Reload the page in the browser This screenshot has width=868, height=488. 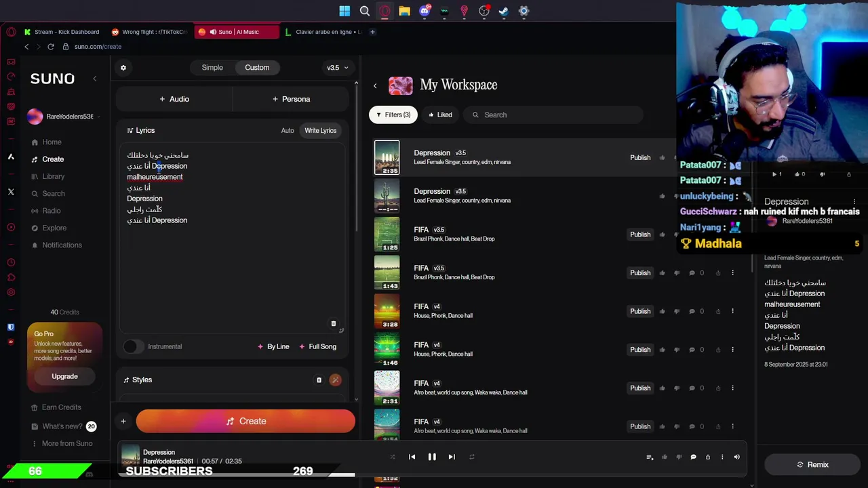(x=50, y=47)
